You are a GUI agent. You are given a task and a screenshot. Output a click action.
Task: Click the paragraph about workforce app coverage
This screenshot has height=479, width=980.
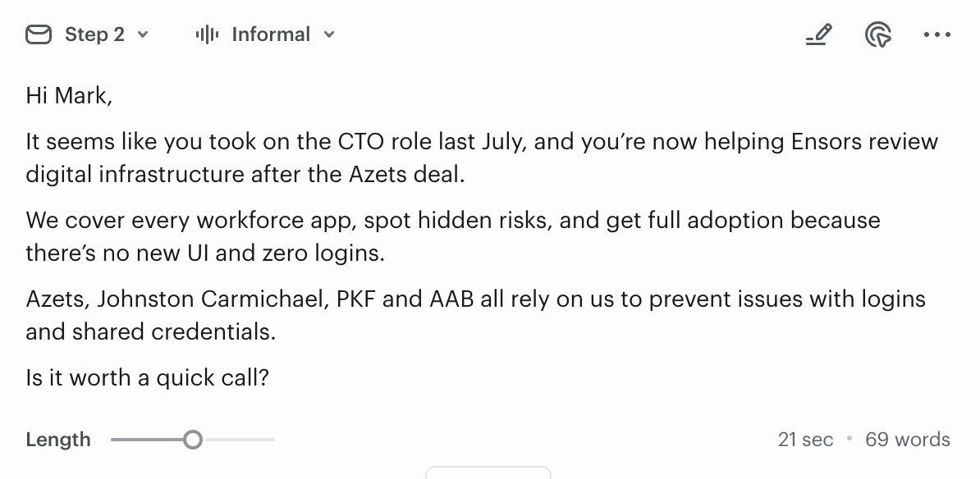click(452, 236)
